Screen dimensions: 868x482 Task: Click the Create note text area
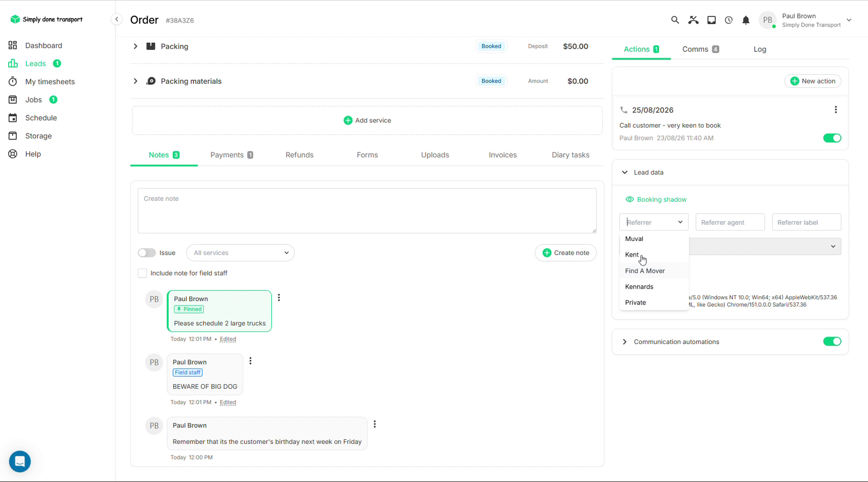[x=367, y=211]
